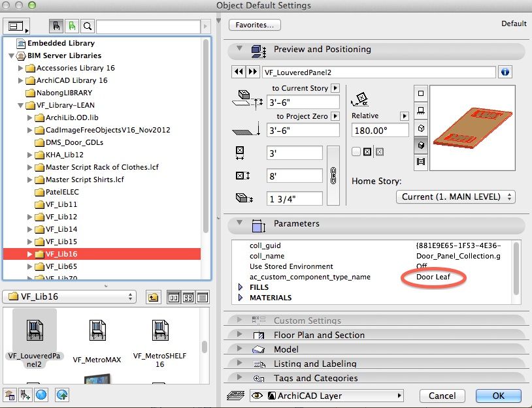Select 3D shaded preview icon

(421, 145)
